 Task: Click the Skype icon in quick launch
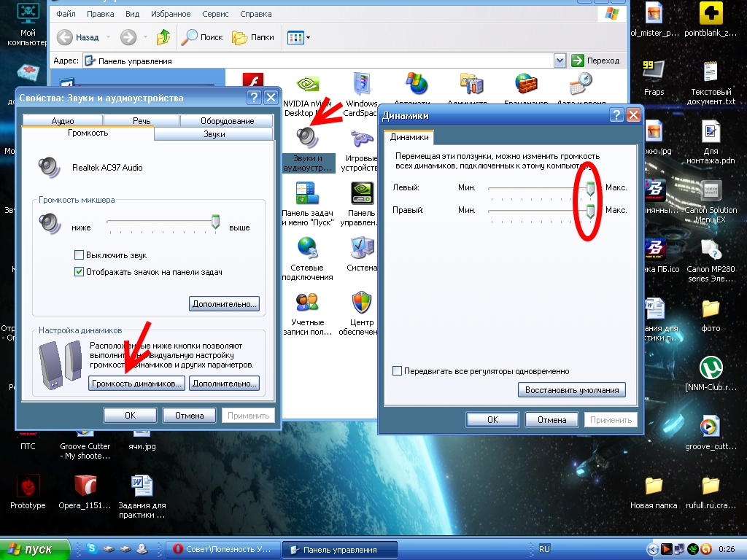pos(92,548)
